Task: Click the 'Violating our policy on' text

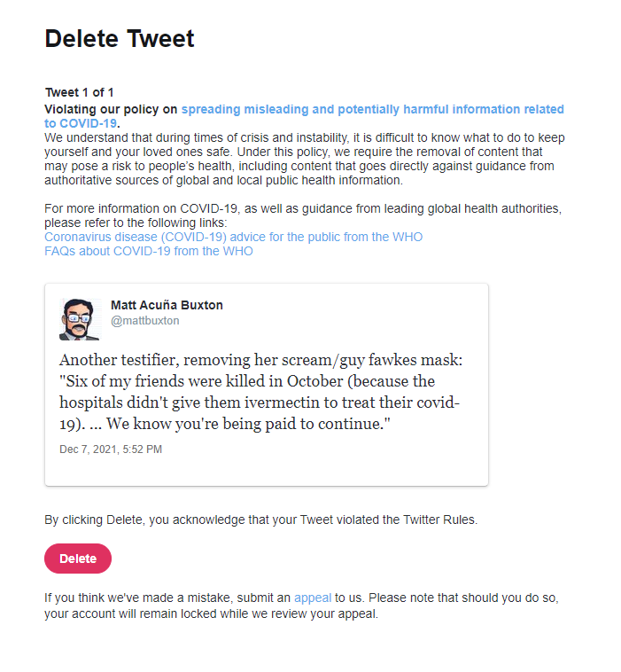Action: (x=111, y=109)
